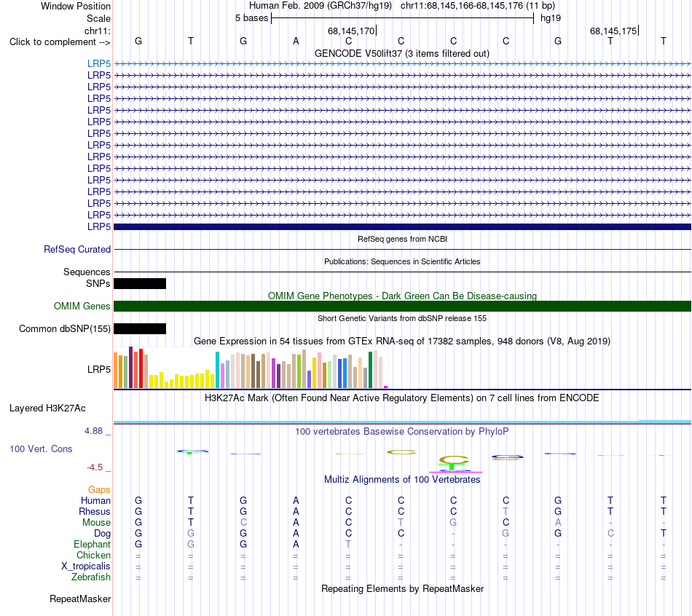The image size is (692, 616).
Task: Click the 'hg19' text beside the scale bar
Action: coord(551,18)
